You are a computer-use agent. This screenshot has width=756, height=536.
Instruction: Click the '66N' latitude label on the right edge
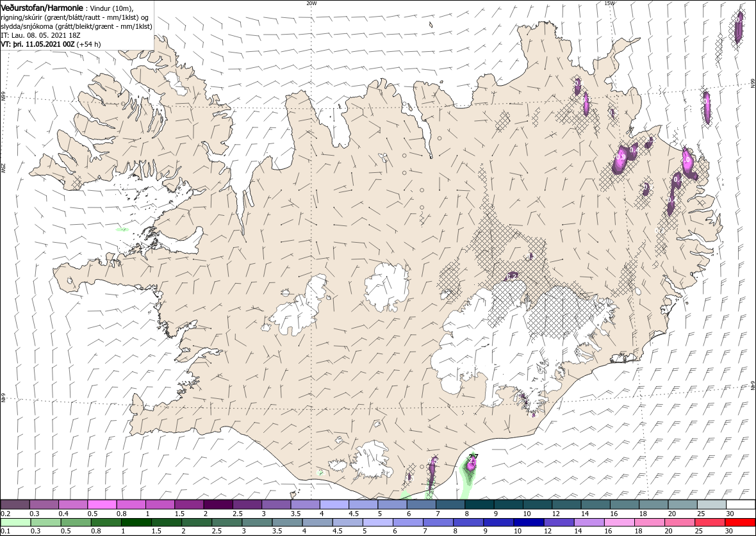point(752,83)
